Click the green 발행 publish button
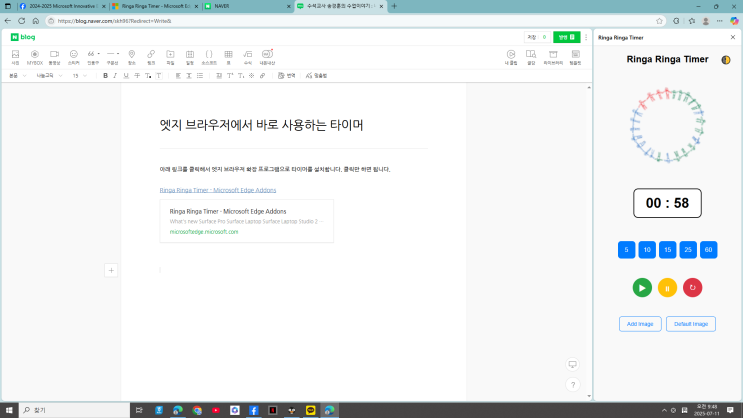 coord(565,37)
